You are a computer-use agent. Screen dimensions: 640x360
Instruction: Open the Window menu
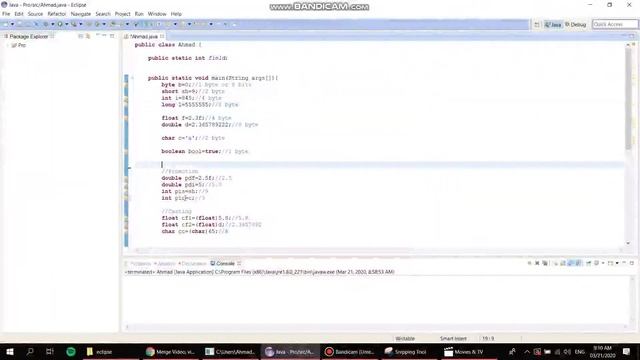[x=157, y=14]
